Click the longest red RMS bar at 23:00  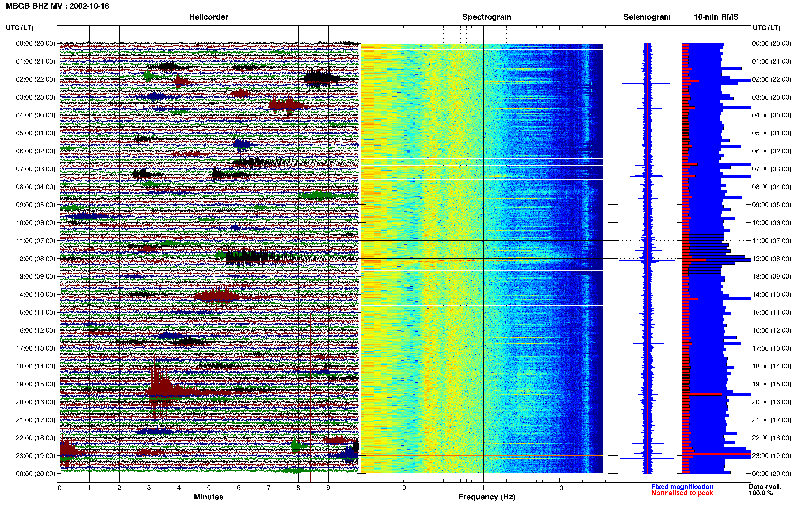716,454
